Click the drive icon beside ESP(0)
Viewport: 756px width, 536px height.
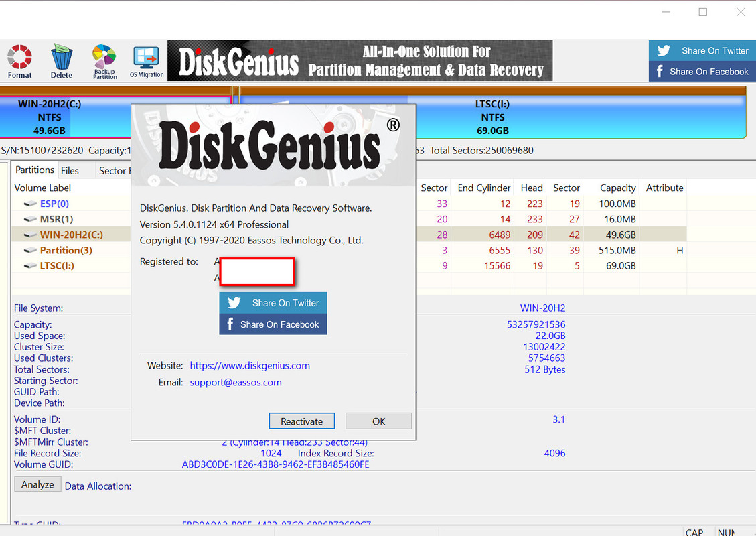(x=30, y=204)
